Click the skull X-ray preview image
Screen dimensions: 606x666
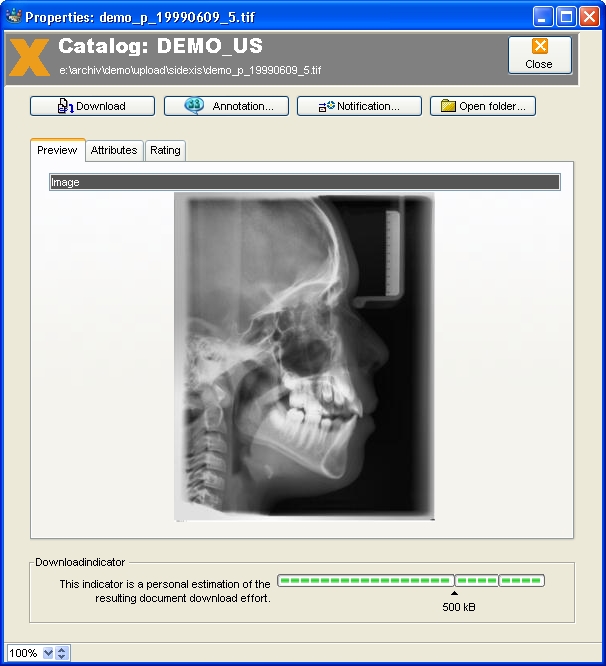pyautogui.click(x=304, y=356)
